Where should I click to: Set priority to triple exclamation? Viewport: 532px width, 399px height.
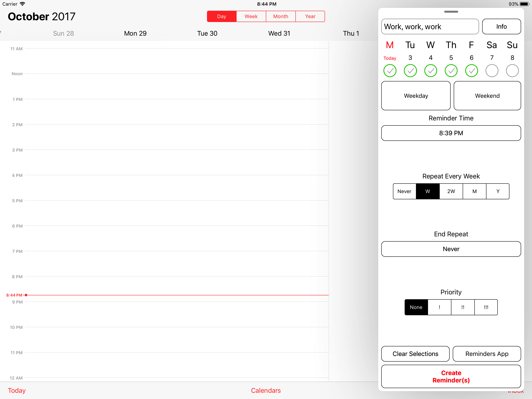(x=486, y=307)
